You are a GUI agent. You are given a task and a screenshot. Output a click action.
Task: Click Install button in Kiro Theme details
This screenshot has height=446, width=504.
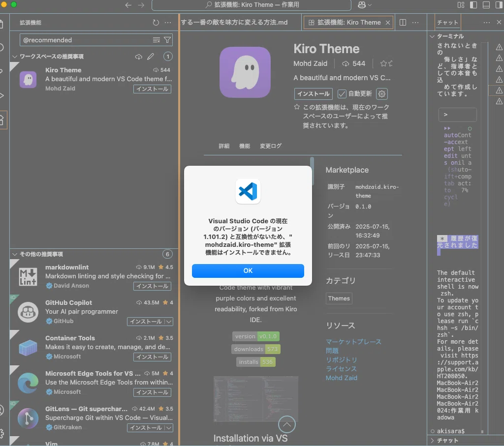(314, 94)
